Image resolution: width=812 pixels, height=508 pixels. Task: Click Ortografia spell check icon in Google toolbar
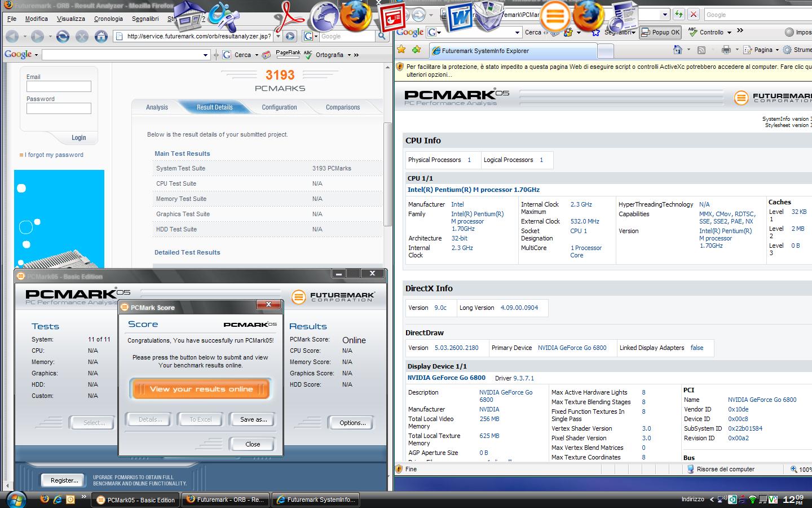coord(308,55)
